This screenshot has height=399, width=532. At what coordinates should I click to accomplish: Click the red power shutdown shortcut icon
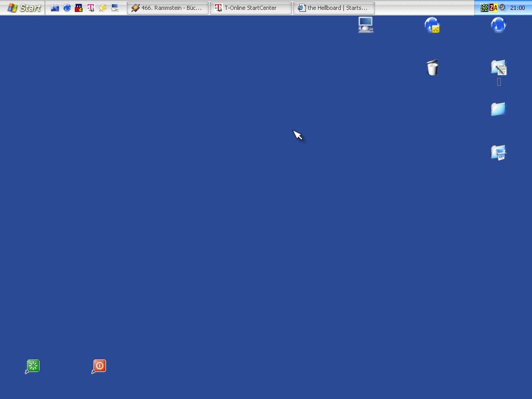point(99,366)
